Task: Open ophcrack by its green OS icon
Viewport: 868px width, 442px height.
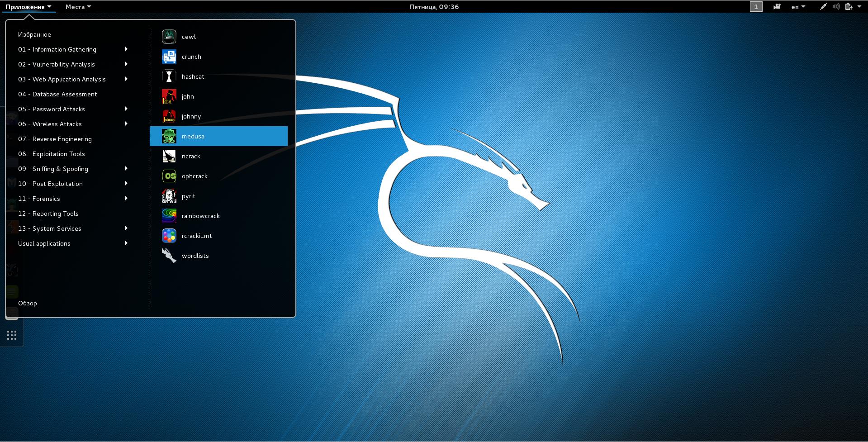Action: tap(169, 176)
